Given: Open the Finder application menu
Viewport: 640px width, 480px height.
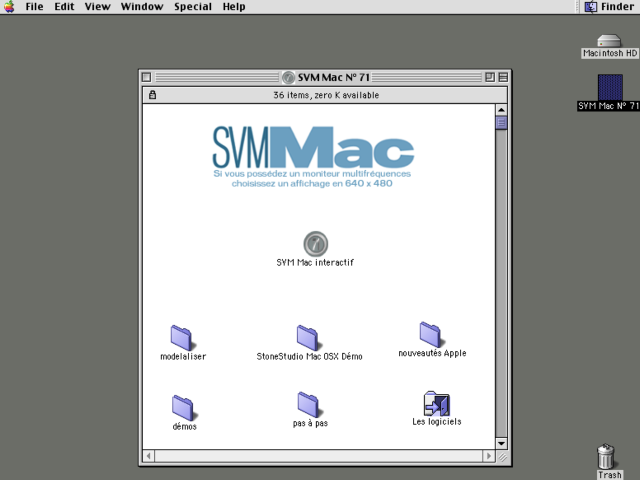Looking at the screenshot, I should [x=609, y=7].
